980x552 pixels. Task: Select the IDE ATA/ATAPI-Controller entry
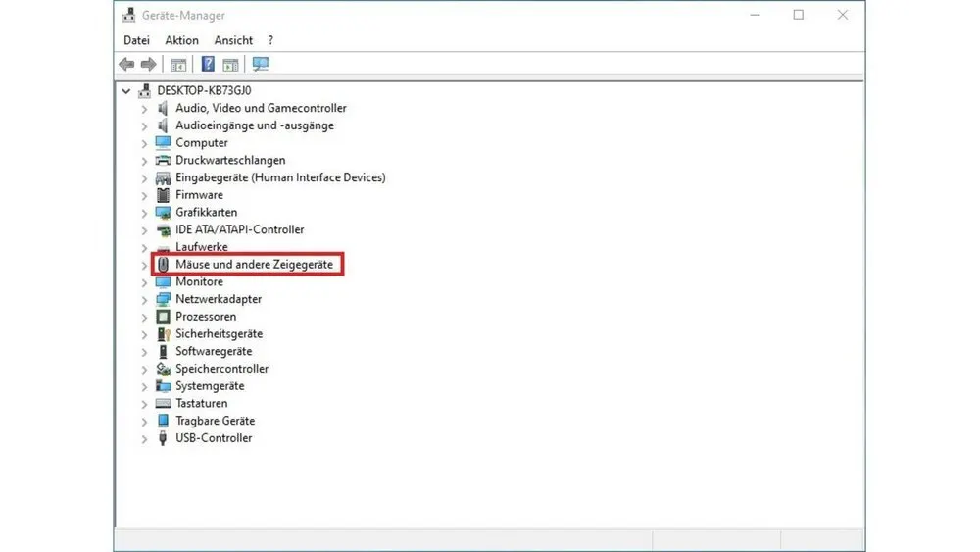point(239,230)
